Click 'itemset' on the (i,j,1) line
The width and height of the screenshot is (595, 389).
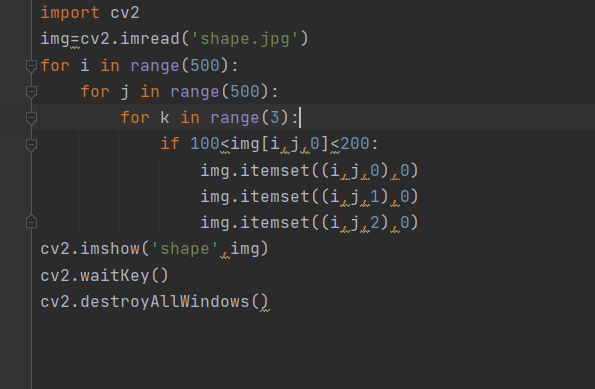pos(275,197)
